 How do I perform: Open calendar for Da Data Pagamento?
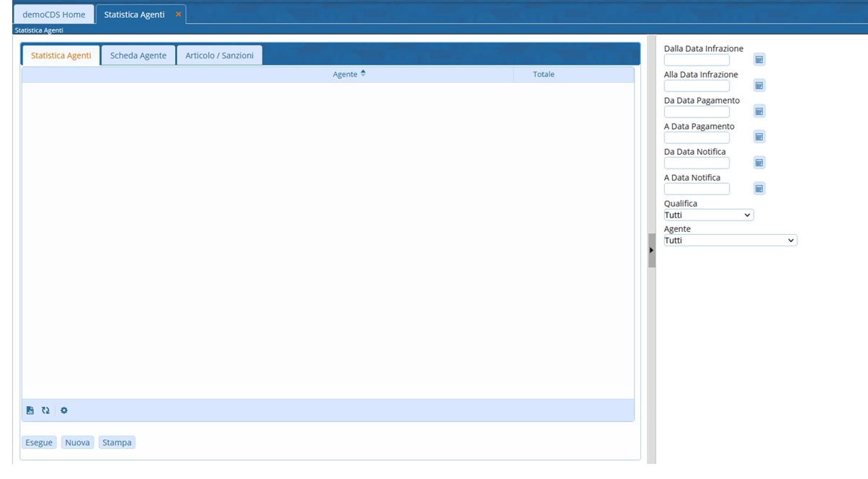(x=759, y=112)
